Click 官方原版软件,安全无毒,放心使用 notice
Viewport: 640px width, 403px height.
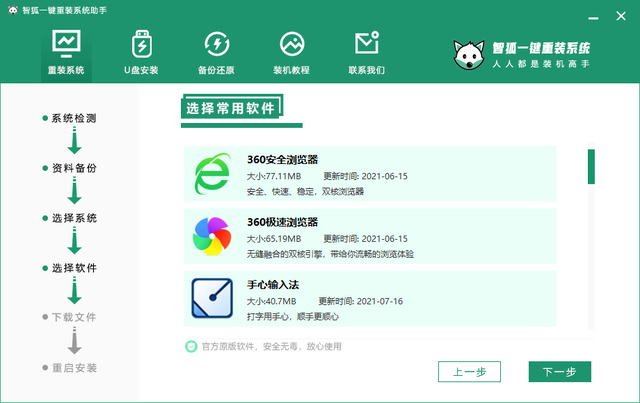pyautogui.click(x=271, y=347)
